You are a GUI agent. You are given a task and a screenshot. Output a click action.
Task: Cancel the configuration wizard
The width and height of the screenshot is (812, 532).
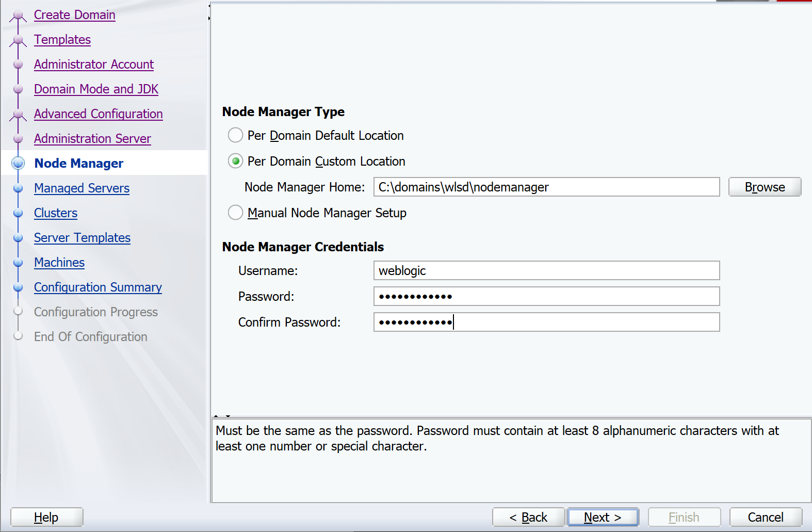tap(765, 517)
